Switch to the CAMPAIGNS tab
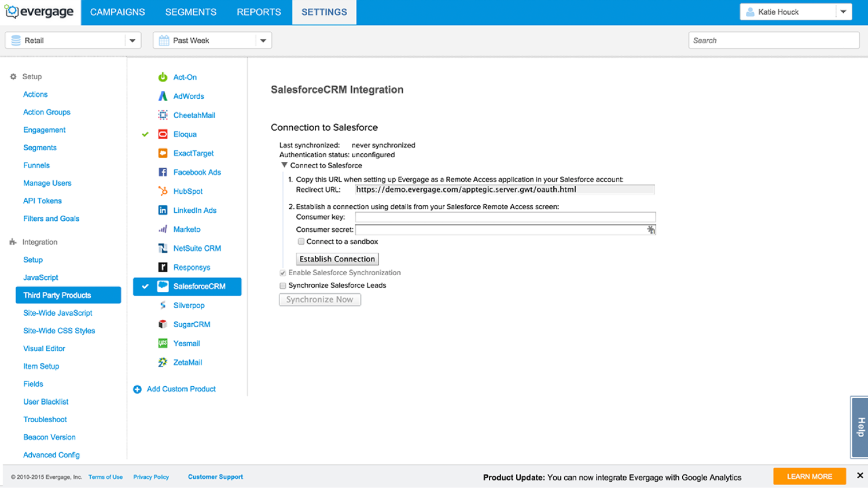Image resolution: width=868 pixels, height=488 pixels. coord(117,12)
